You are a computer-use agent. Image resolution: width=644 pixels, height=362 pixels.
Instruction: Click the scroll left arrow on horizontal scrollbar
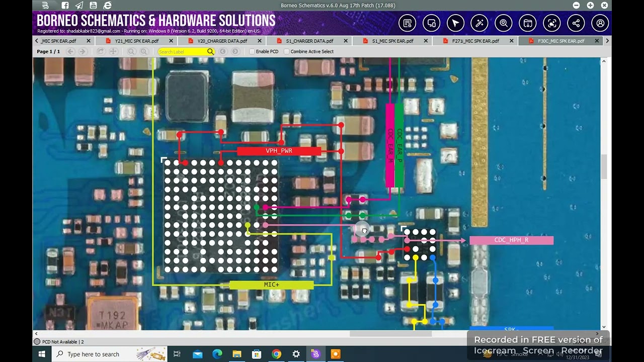pos(36,334)
